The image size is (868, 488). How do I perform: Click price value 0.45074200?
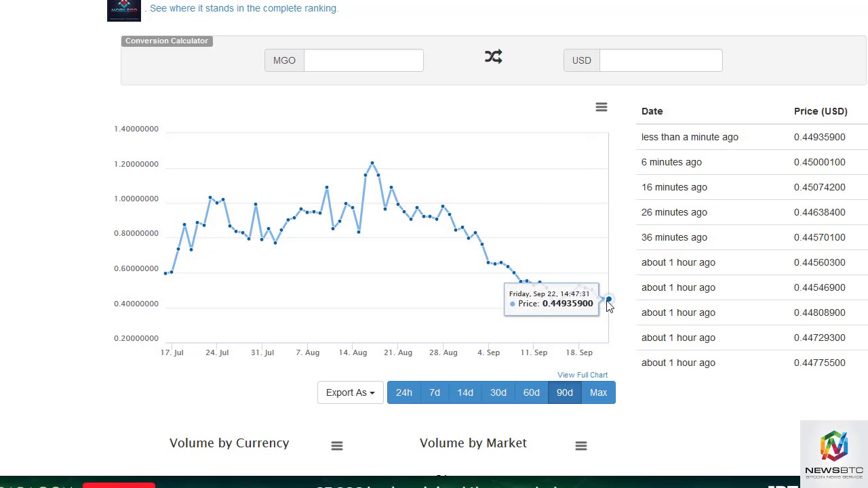point(820,187)
